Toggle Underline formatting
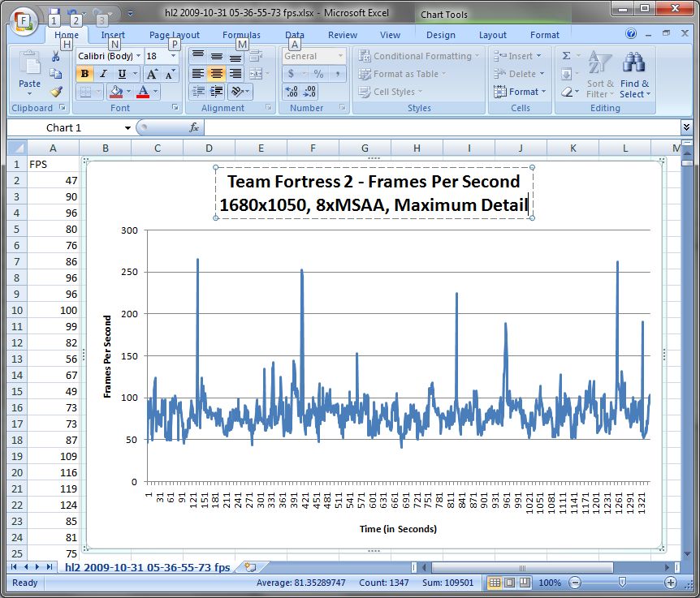Image resolution: width=700 pixels, height=598 pixels. (122, 74)
